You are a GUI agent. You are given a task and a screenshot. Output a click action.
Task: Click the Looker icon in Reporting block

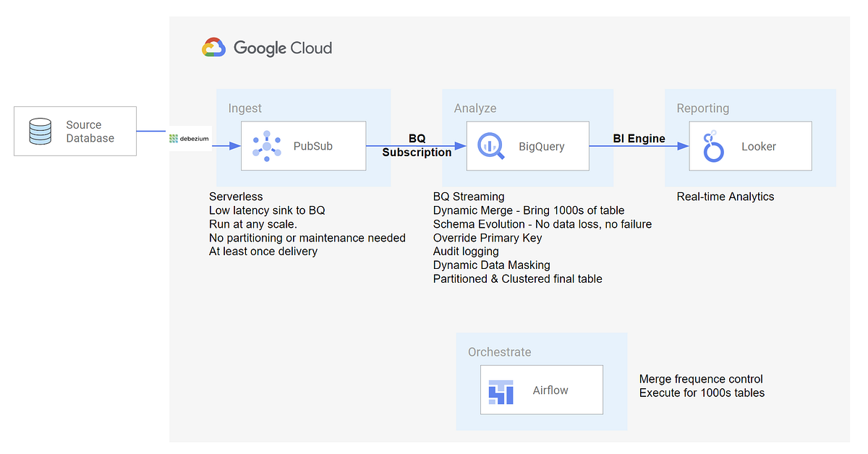tap(713, 145)
